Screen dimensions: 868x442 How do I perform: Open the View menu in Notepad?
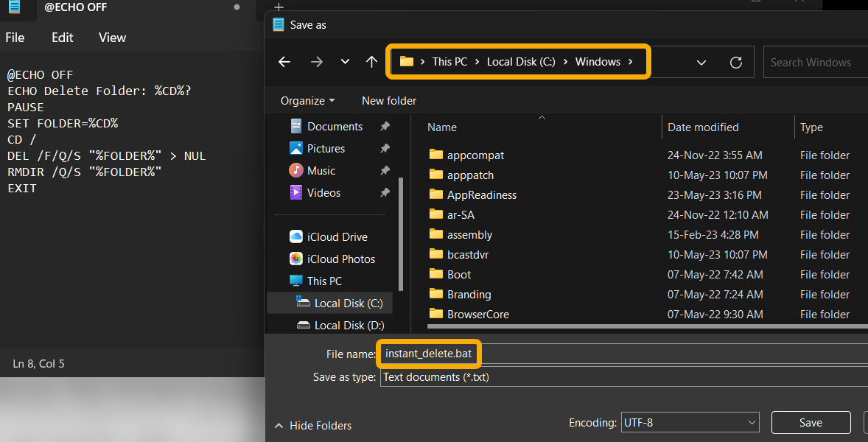111,37
